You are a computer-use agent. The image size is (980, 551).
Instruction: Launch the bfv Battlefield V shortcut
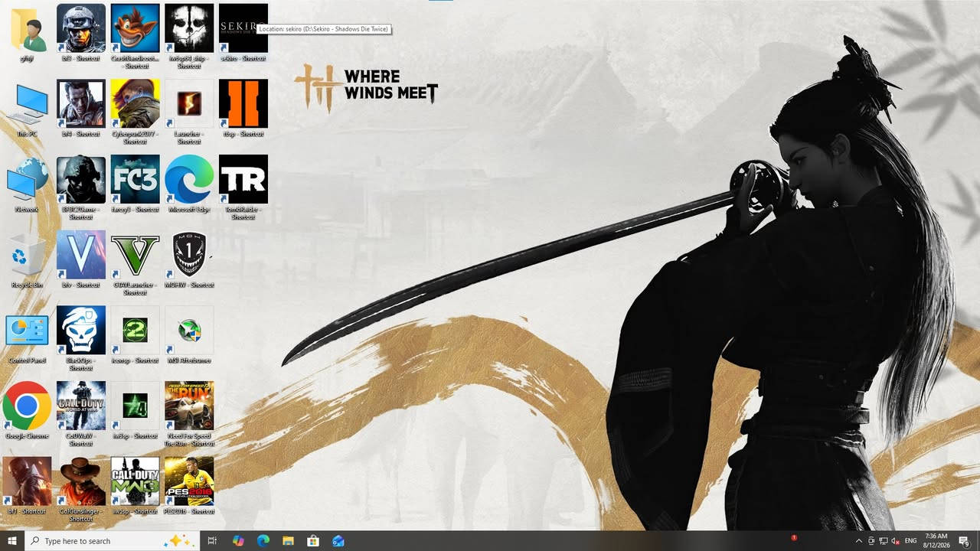pyautogui.click(x=81, y=256)
